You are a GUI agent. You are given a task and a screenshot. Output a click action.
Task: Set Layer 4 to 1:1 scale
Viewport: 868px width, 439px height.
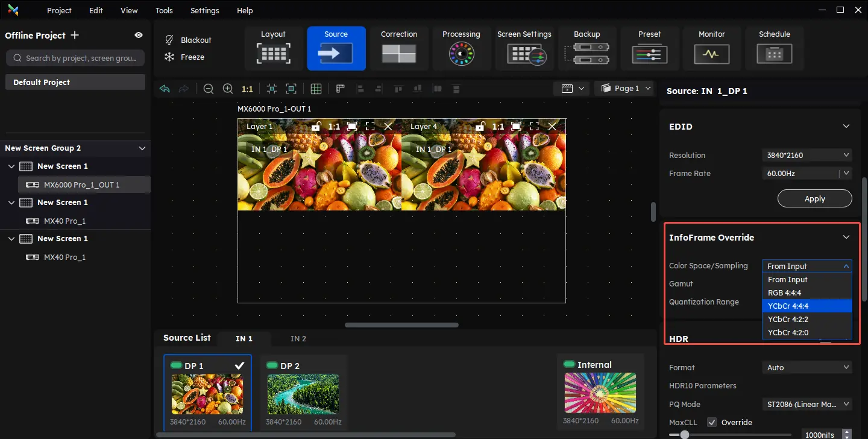(x=498, y=127)
